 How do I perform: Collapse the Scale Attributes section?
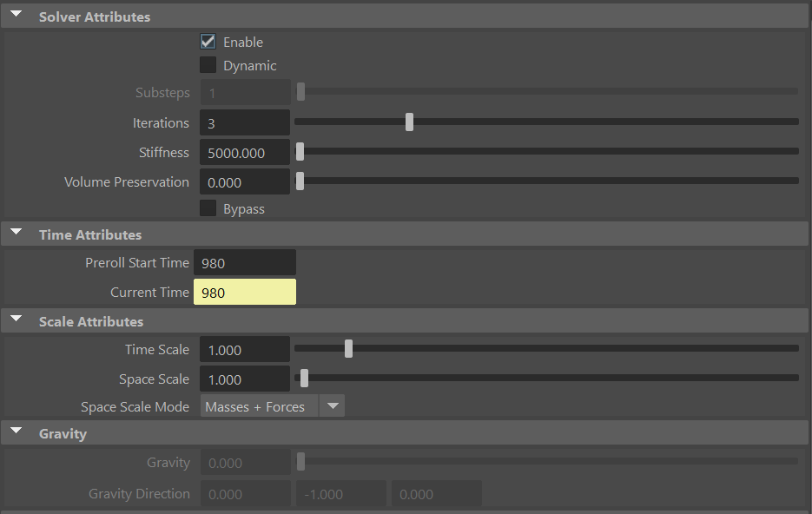click(x=16, y=319)
